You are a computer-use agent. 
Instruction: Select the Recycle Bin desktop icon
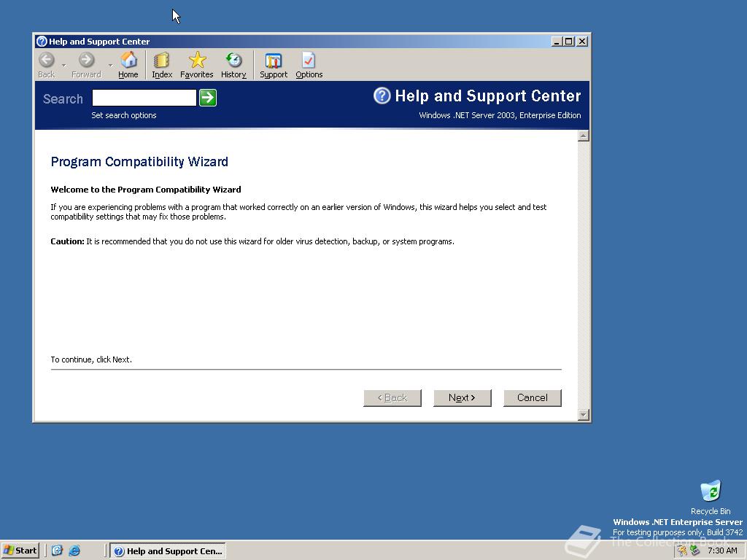[x=711, y=497]
